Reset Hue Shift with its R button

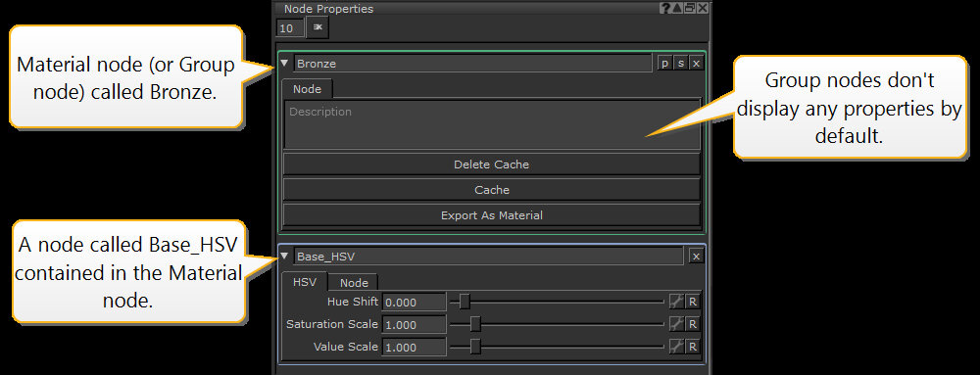pyautogui.click(x=693, y=302)
